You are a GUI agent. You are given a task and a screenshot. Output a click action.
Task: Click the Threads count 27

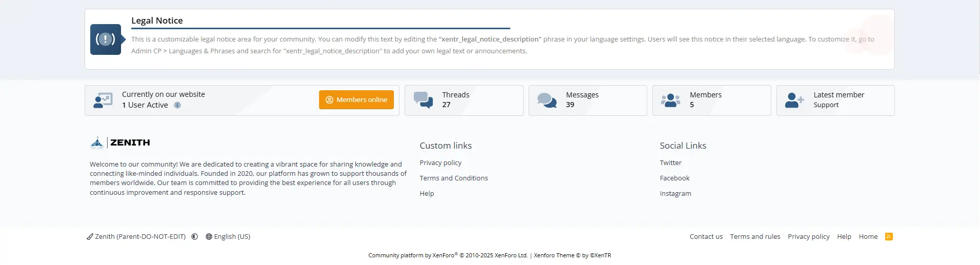pos(446,105)
